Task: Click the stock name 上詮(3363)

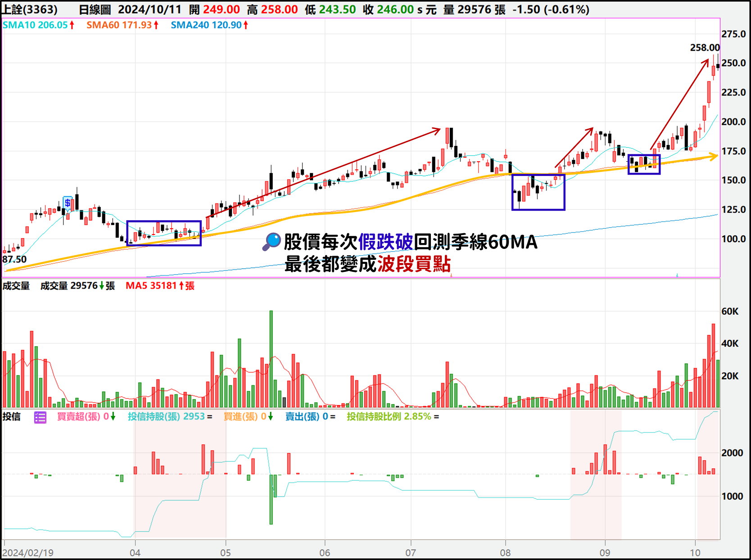Action: click(30, 9)
